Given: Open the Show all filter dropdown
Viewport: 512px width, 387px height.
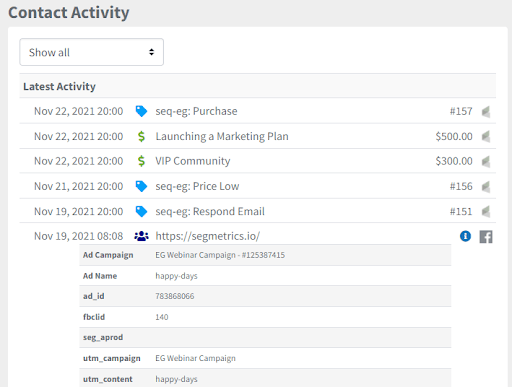Looking at the screenshot, I should pyautogui.click(x=91, y=52).
